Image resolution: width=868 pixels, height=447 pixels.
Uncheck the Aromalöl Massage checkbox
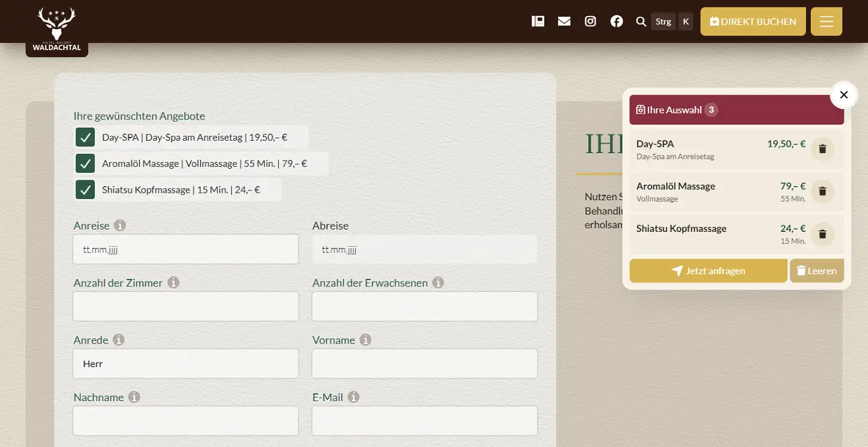pos(85,164)
